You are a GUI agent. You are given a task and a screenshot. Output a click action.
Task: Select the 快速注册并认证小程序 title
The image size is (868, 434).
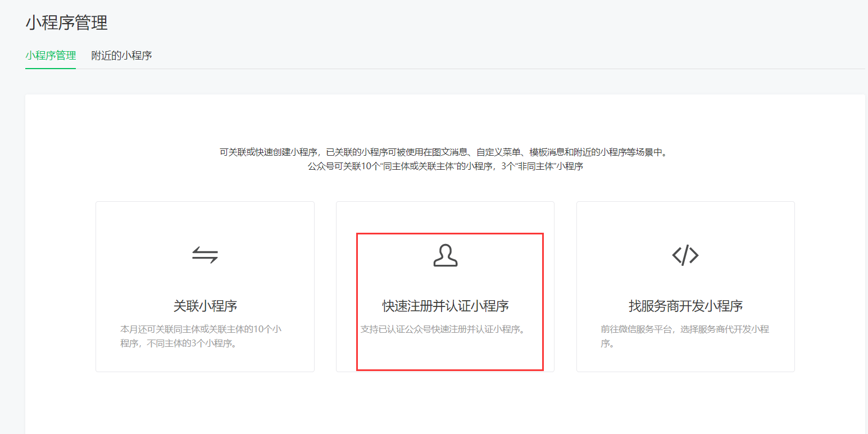point(446,306)
